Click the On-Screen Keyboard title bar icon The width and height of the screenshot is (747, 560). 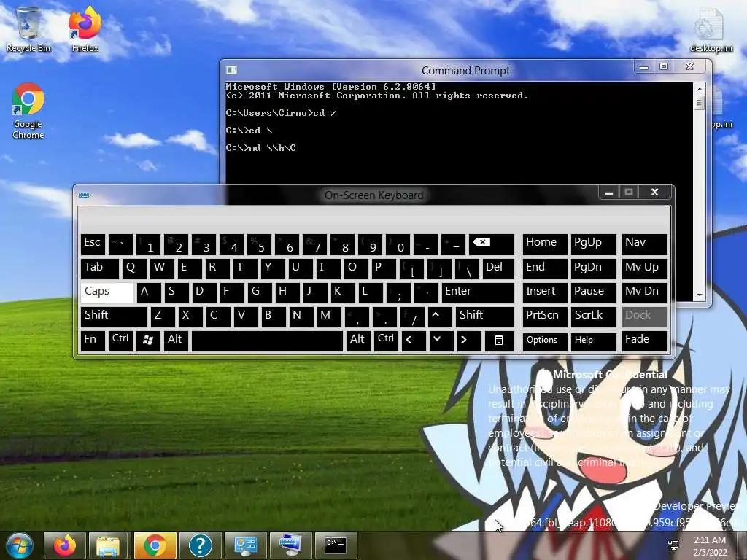click(x=84, y=195)
